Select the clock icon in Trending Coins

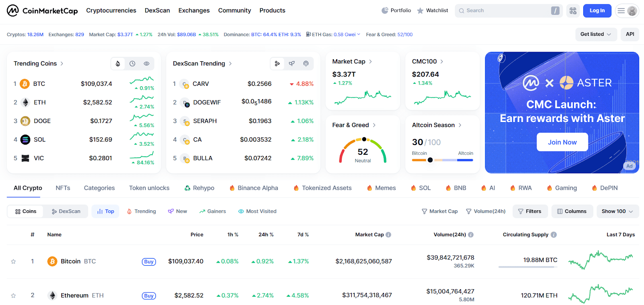[132, 64]
